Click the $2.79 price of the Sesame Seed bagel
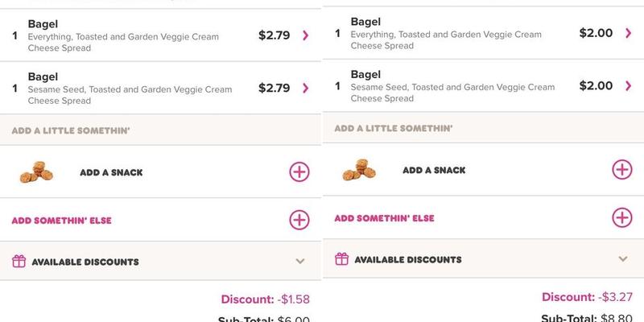The height and width of the screenshot is (322, 644). coord(274,88)
